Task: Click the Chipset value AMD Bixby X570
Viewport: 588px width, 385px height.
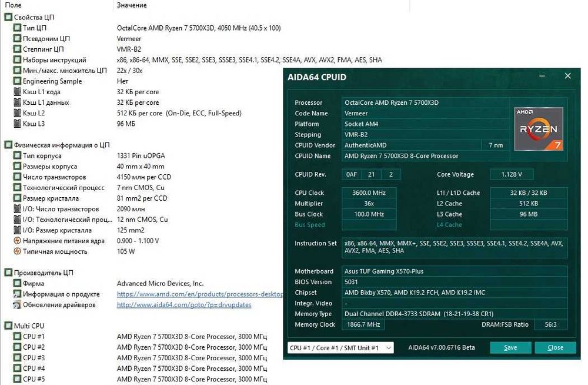Action: [x=454, y=293]
